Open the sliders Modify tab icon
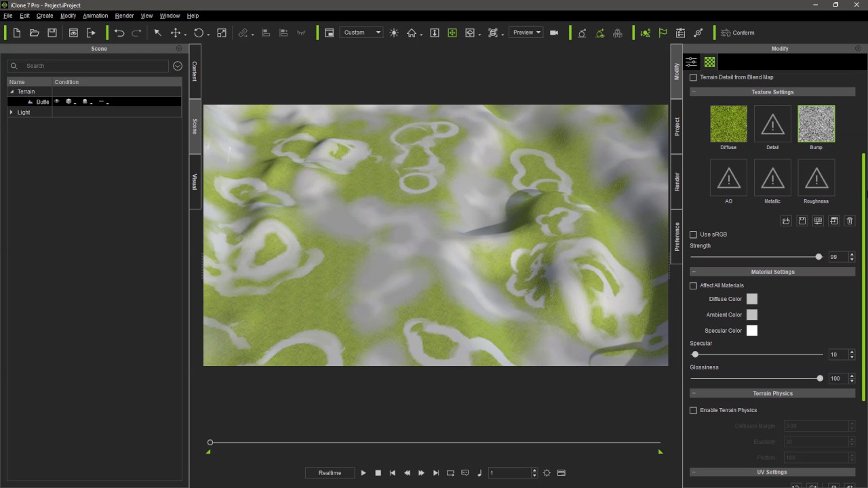868x488 pixels. pos(691,62)
